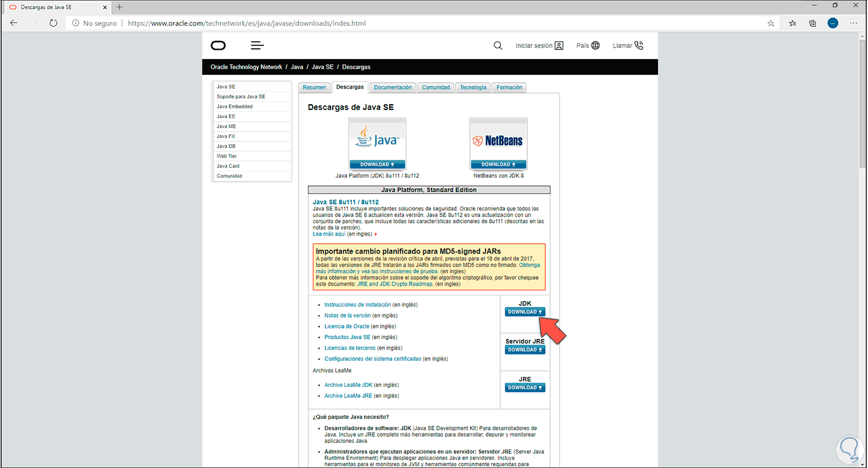This screenshot has height=468, width=868.
Task: Open the Java SE 8u111 / 8u112 link
Action: [345, 202]
